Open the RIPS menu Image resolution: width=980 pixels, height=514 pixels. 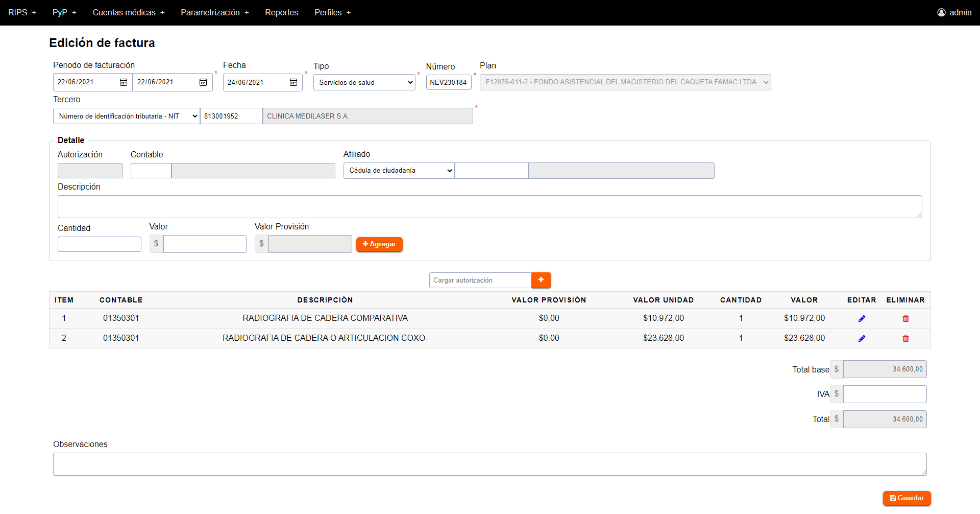(x=22, y=13)
